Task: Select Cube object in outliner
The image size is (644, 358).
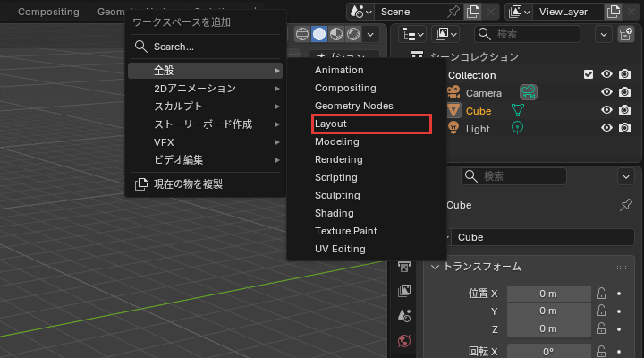Action: point(479,111)
